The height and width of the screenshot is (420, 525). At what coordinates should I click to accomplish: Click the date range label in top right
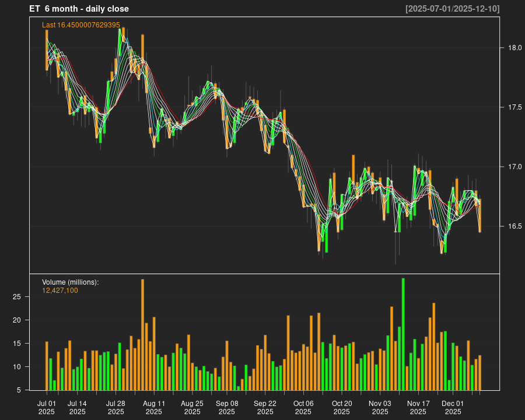click(453, 9)
